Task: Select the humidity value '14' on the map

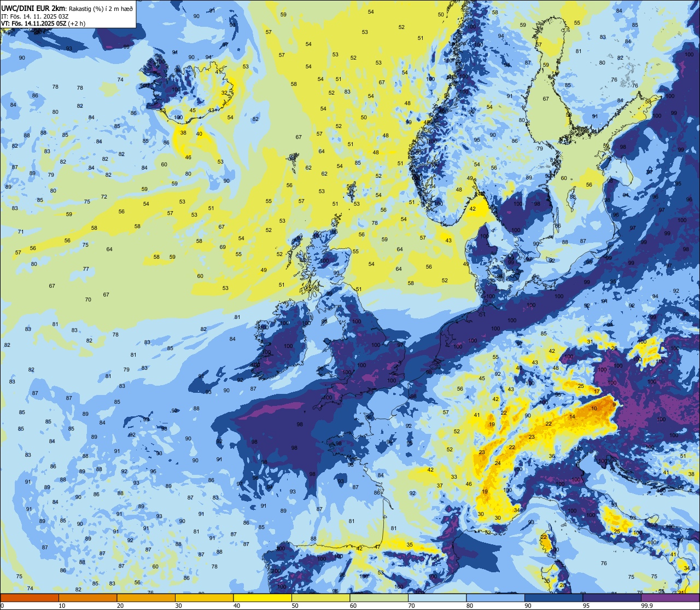Action: click(572, 417)
